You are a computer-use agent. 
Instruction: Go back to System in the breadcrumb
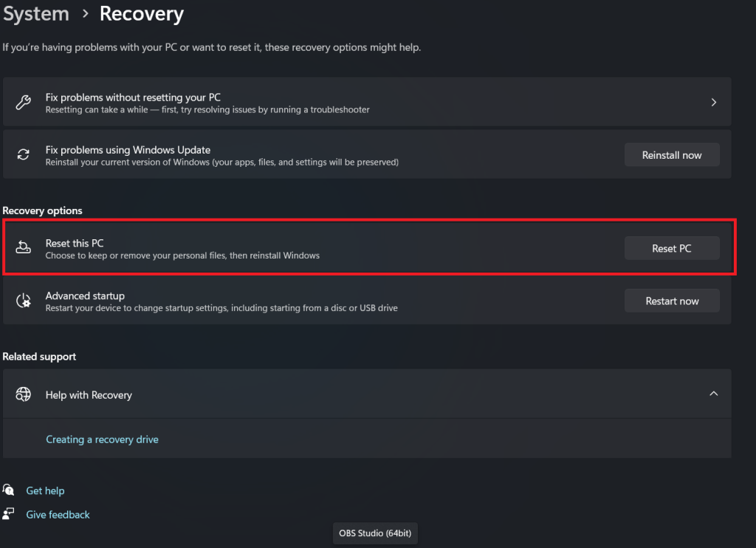coord(36,14)
